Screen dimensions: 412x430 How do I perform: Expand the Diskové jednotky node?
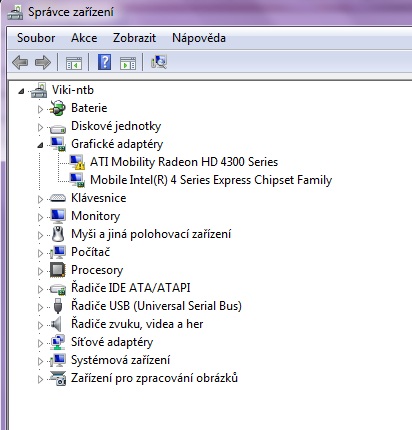coord(40,127)
